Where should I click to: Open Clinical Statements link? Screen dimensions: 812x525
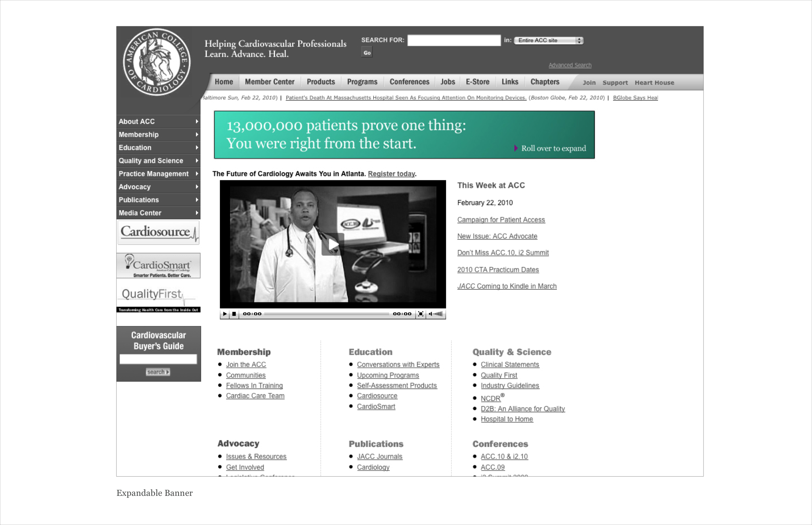click(510, 365)
